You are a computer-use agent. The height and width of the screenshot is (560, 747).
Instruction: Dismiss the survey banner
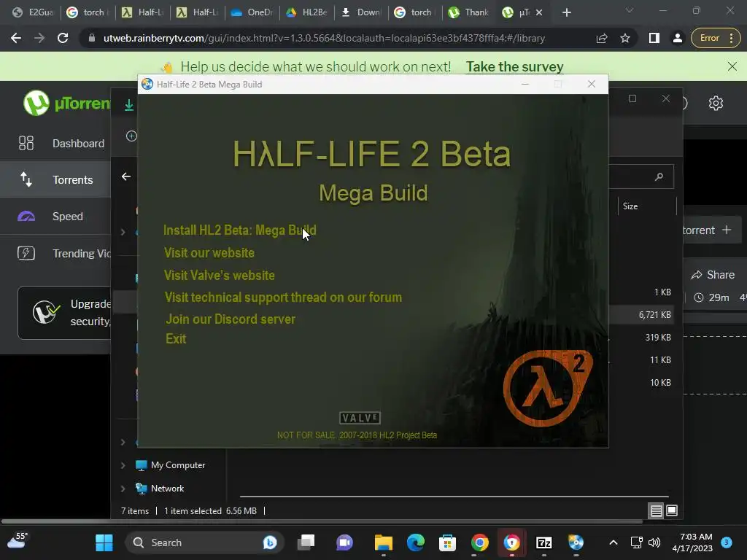coord(732,66)
